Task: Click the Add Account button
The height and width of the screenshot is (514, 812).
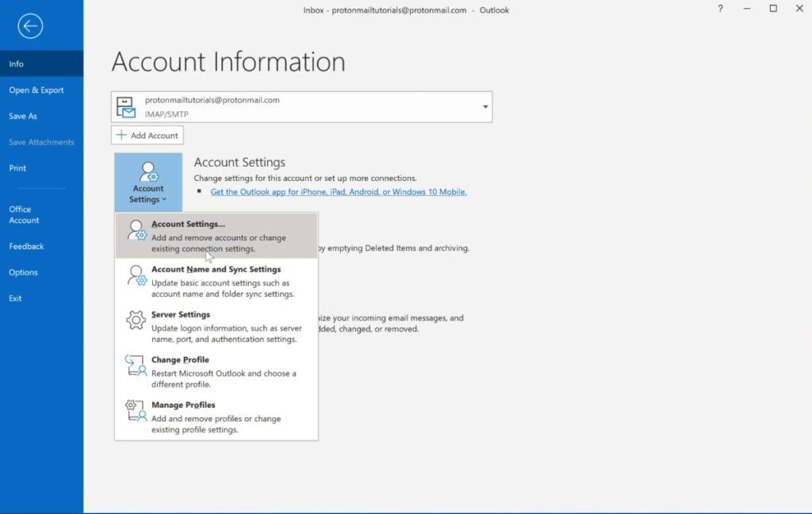Action: point(147,135)
